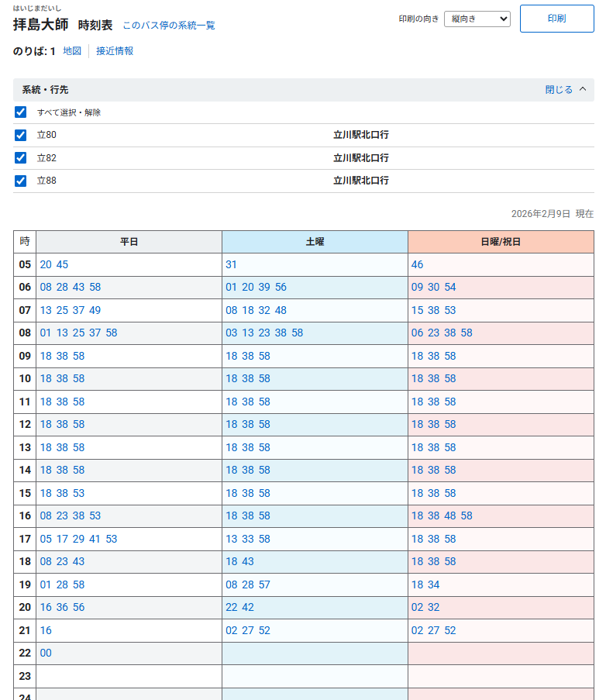Select the 日曜/祝日 column header
The image size is (606, 700).
tap(501, 242)
